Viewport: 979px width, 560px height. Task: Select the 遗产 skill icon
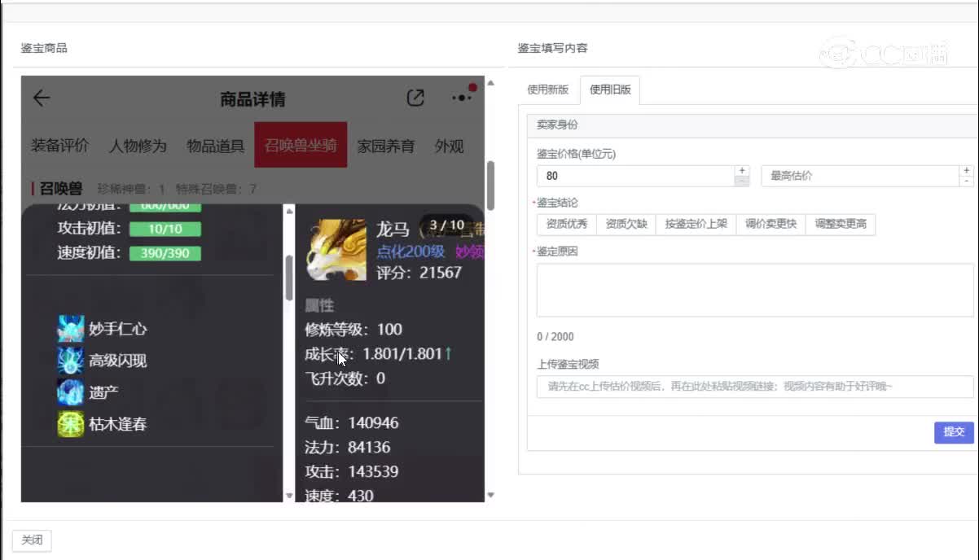pyautogui.click(x=71, y=392)
